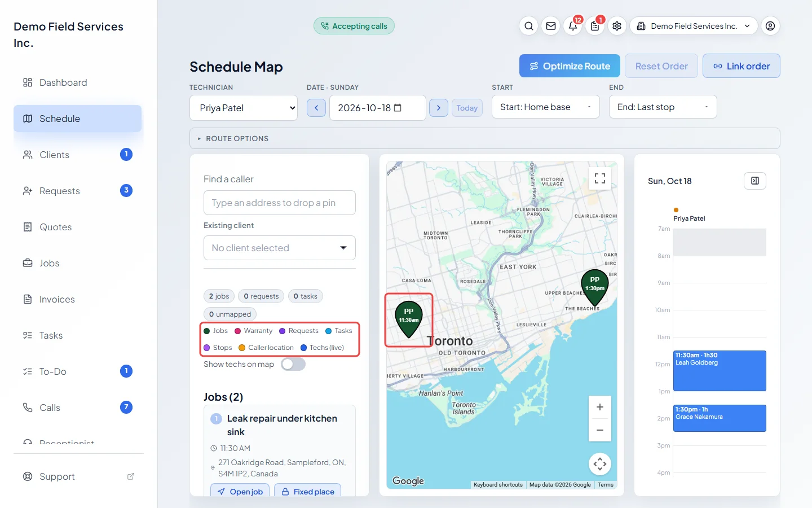Toggle Show techs on map switch

(293, 364)
